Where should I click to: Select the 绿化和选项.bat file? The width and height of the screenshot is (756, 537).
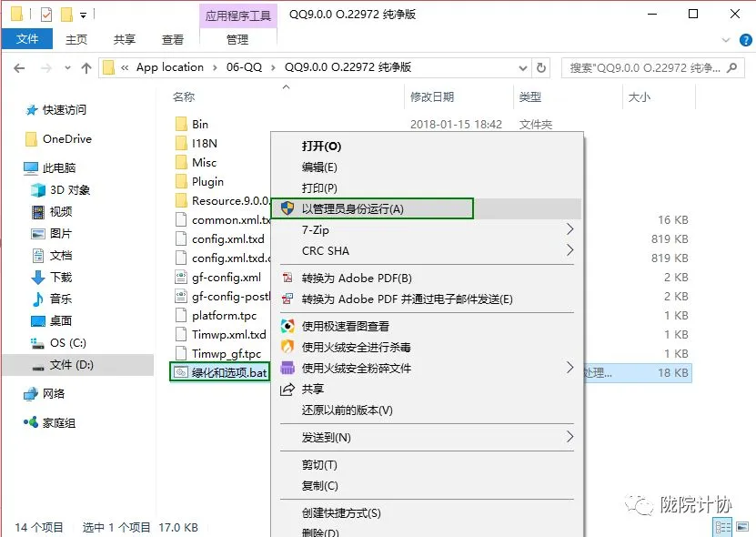(x=228, y=373)
